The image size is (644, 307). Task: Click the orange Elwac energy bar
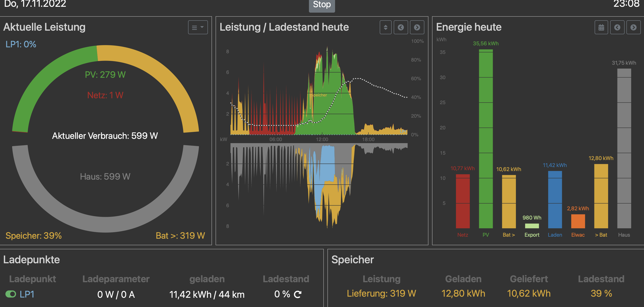tap(578, 221)
